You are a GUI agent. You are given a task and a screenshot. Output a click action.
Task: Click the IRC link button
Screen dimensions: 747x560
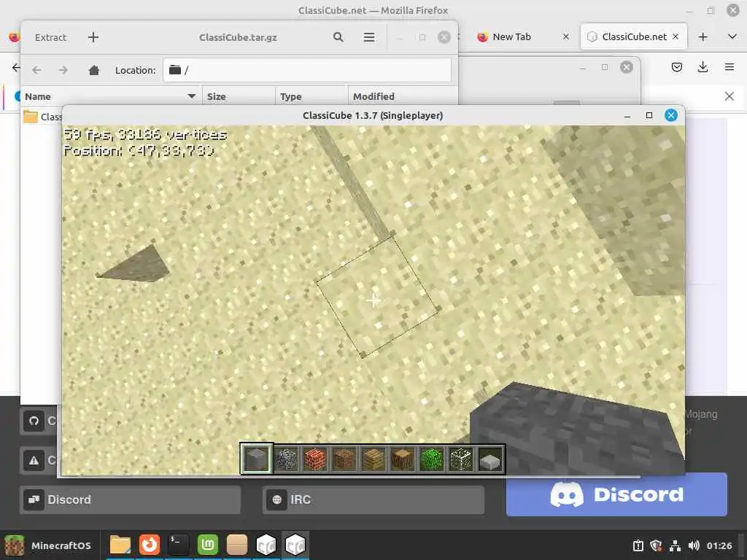(x=373, y=499)
